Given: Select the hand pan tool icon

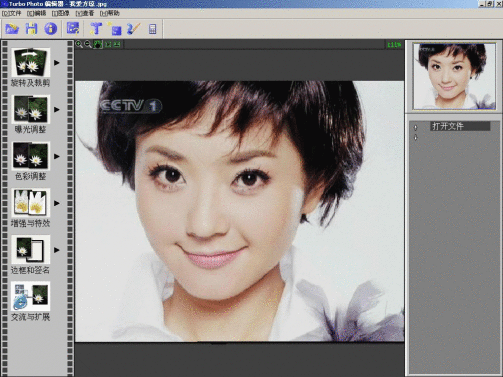Looking at the screenshot, I should 98,44.
